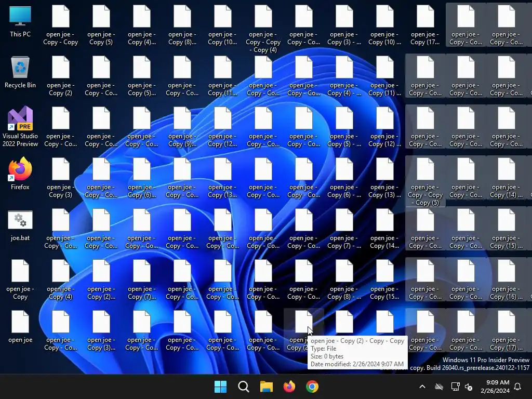Select the Visual Studio 2022 Preview shortcut

tap(20, 127)
